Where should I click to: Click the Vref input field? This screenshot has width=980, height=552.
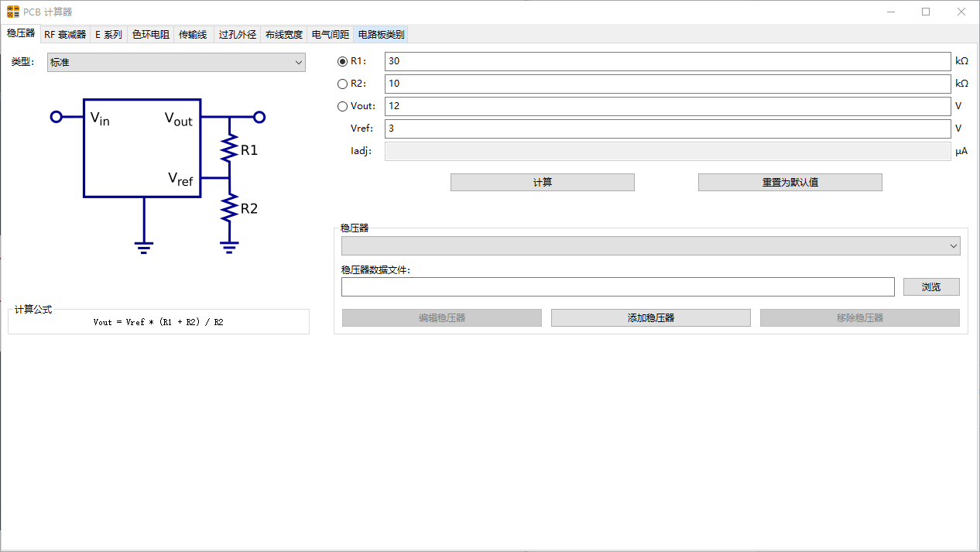[666, 129]
